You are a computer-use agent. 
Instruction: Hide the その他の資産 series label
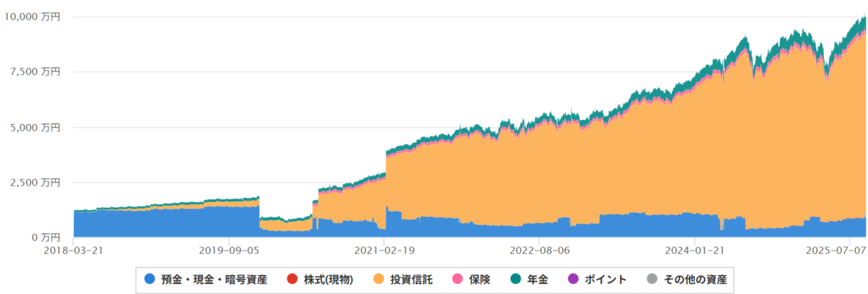(x=695, y=279)
